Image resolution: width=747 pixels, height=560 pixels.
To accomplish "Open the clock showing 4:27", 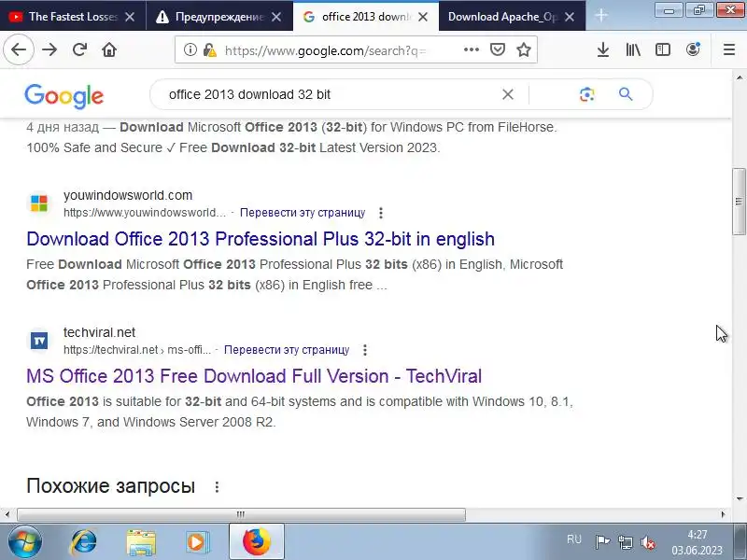I will click(x=697, y=542).
